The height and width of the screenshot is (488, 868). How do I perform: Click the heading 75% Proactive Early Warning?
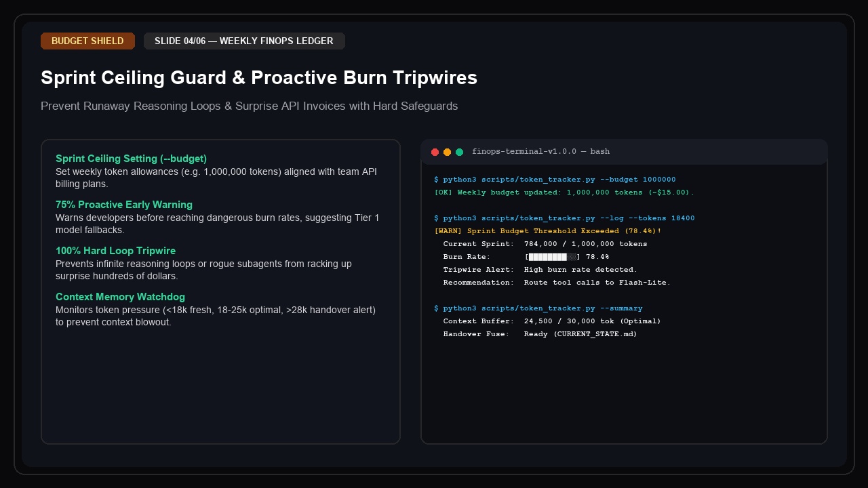click(124, 205)
